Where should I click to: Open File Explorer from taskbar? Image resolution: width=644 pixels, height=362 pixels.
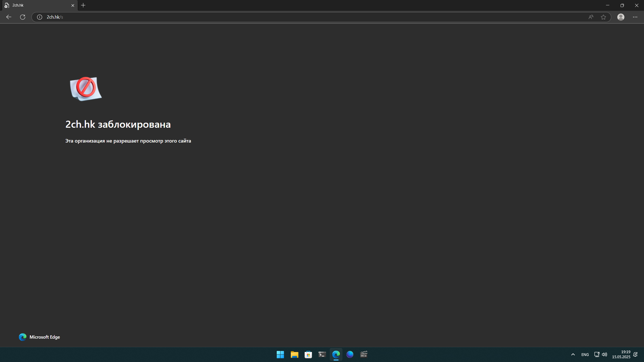pos(294,354)
